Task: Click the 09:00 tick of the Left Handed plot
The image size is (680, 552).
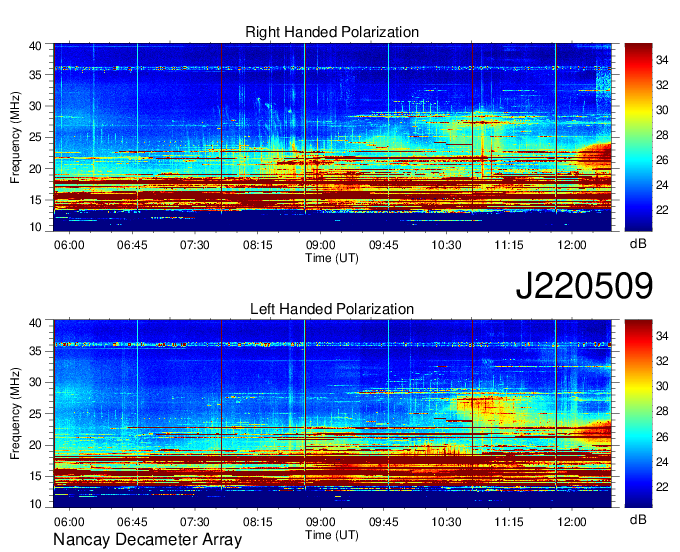Action: click(320, 522)
